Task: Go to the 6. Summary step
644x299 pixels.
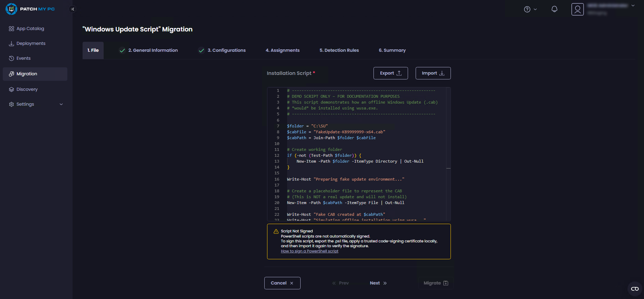Action: click(392, 50)
